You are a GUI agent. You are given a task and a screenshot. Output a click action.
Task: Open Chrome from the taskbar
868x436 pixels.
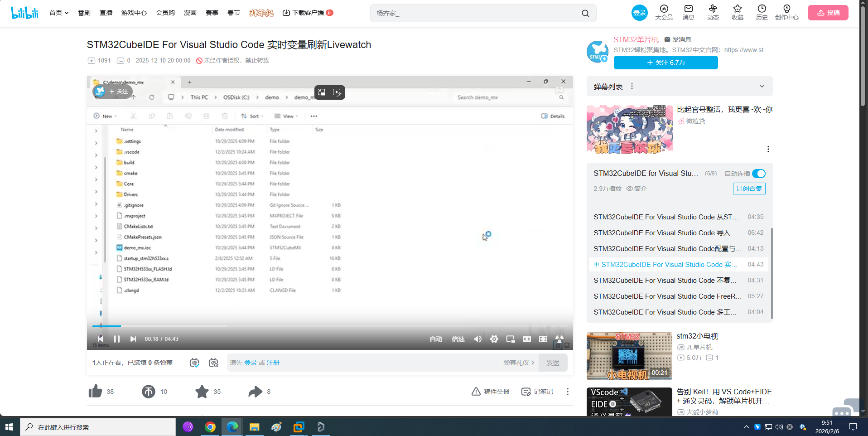click(210, 427)
